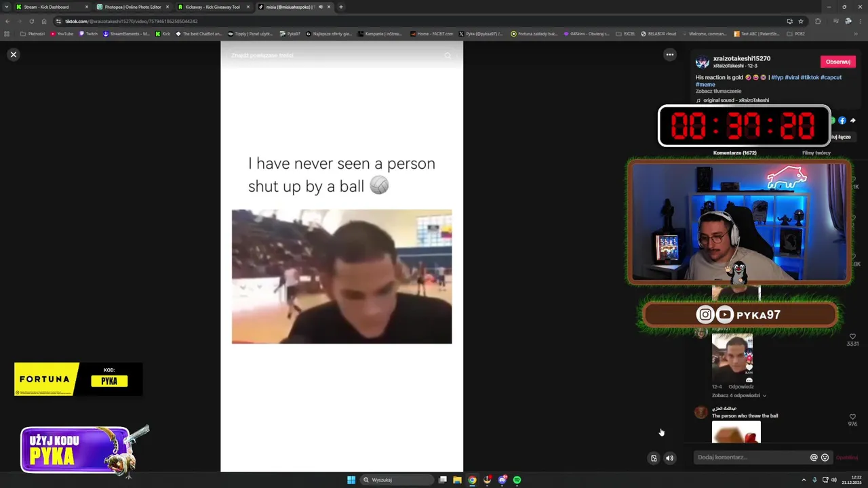Open Spotify from the taskbar
The width and height of the screenshot is (868, 488).
click(517, 480)
